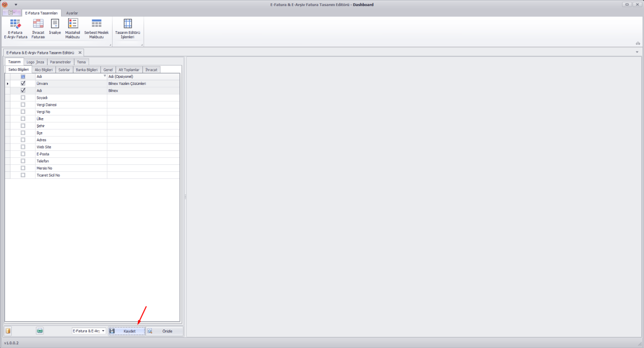Select the İhracat Faturası ribbon icon
The height and width of the screenshot is (348, 644).
click(38, 28)
